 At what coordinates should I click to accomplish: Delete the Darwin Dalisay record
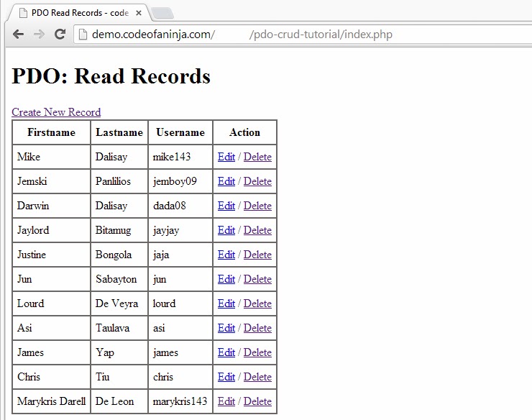click(257, 206)
